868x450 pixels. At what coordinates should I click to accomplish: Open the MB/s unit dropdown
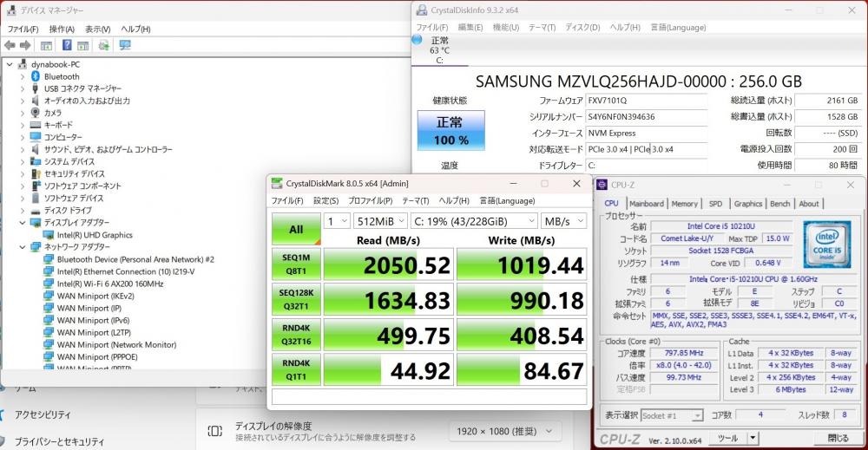[x=563, y=221]
